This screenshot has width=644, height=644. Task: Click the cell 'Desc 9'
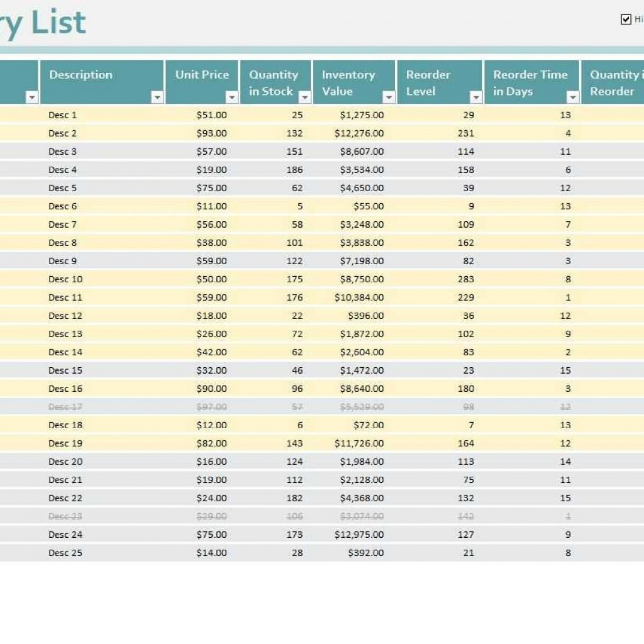[x=62, y=261]
